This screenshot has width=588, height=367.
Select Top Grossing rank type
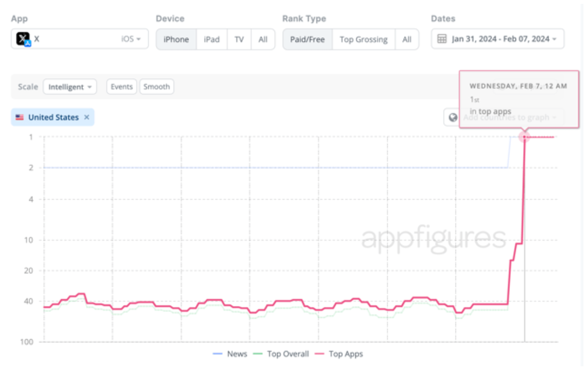(x=364, y=40)
